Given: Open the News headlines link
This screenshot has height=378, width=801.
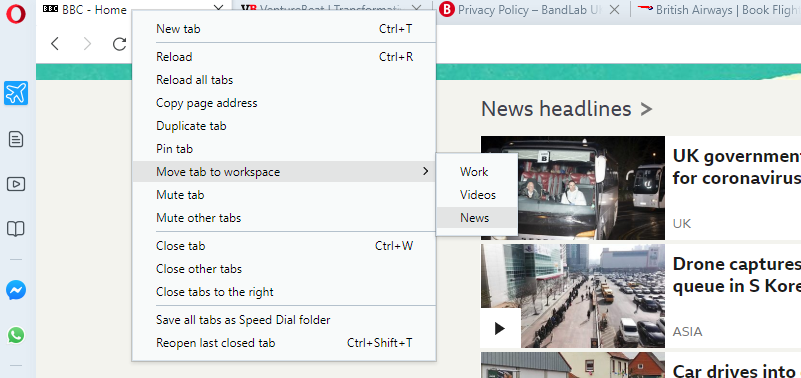Looking at the screenshot, I should point(567,109).
